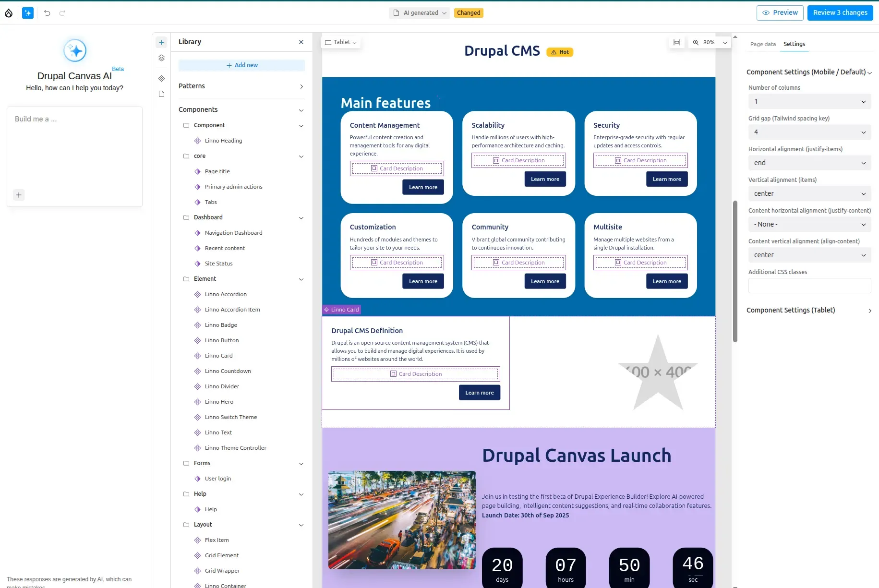The width and height of the screenshot is (879, 588).
Task: Expand the Patterns section
Action: [x=301, y=86]
